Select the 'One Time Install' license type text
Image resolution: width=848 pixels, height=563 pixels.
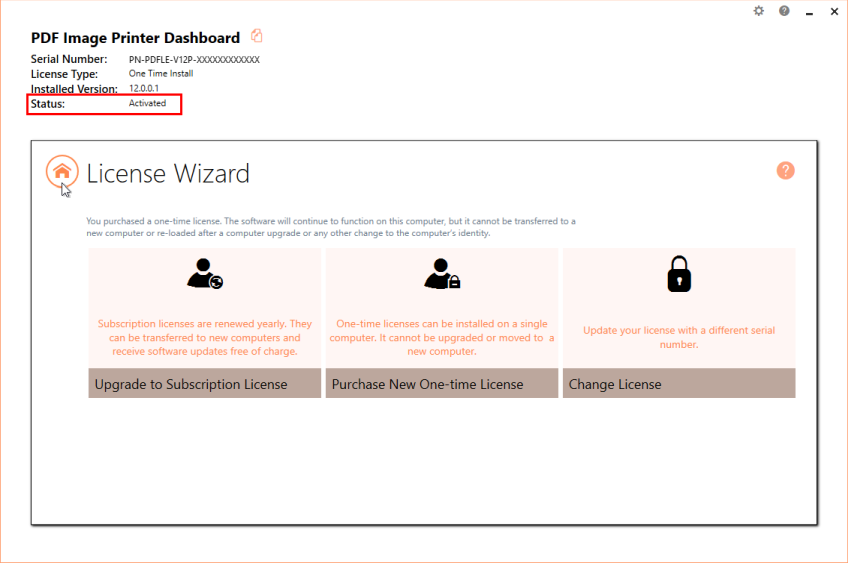pos(161,74)
